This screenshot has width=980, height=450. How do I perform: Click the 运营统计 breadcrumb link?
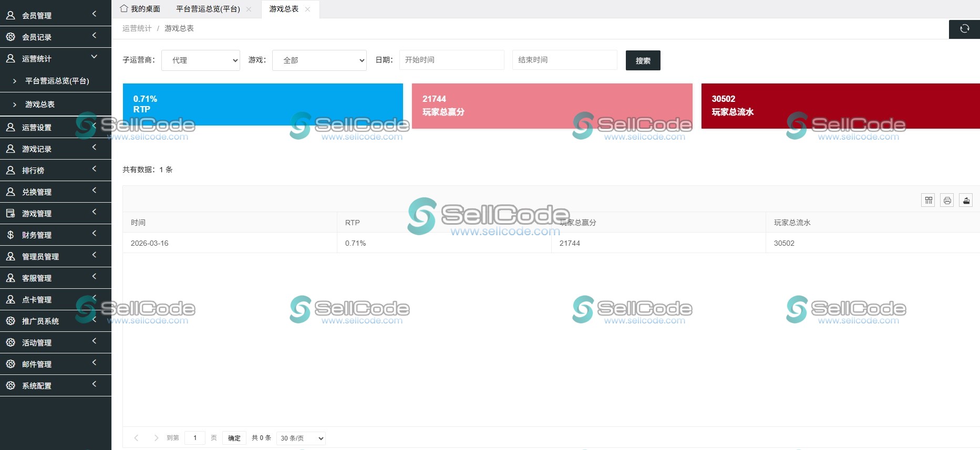pyautogui.click(x=137, y=28)
